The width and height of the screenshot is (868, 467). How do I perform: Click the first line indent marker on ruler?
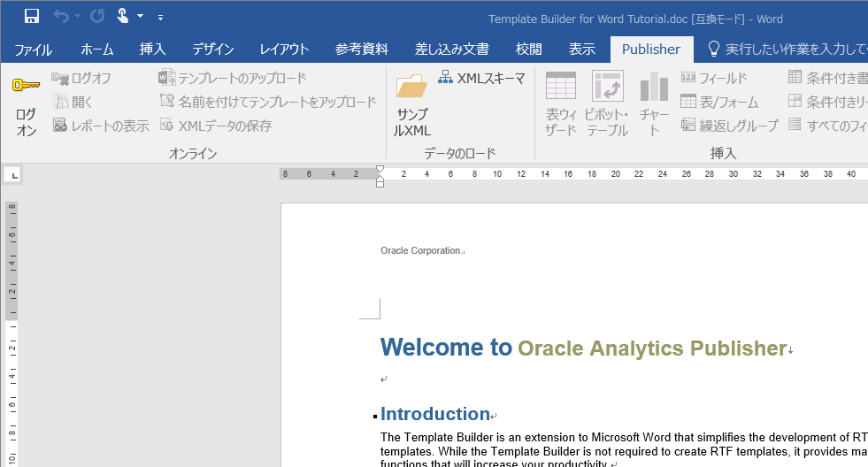380,169
